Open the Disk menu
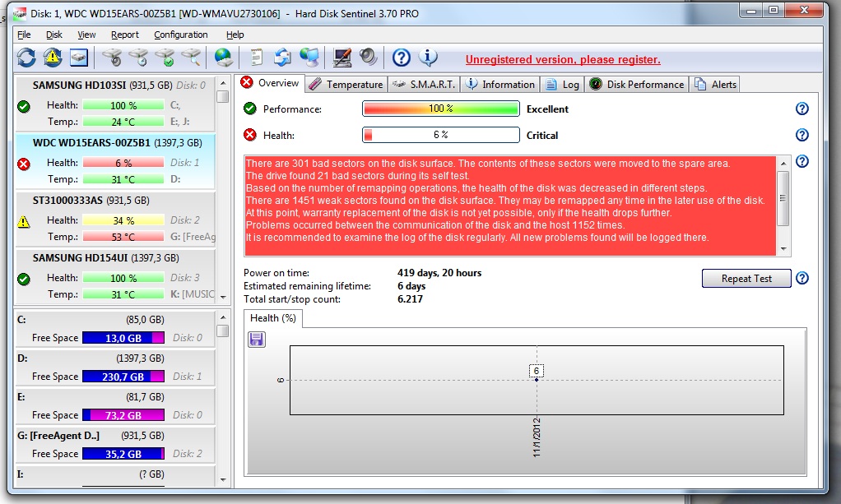 coord(53,35)
